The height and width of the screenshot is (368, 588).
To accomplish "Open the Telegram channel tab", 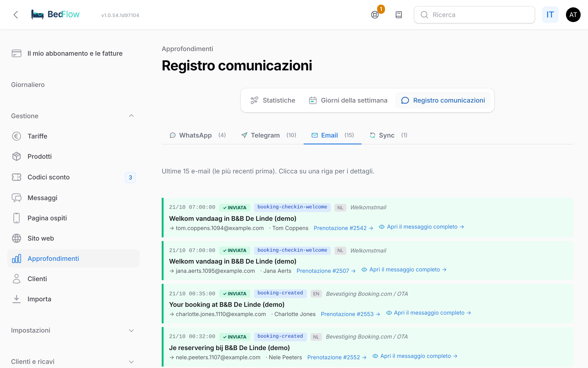I will tap(269, 135).
